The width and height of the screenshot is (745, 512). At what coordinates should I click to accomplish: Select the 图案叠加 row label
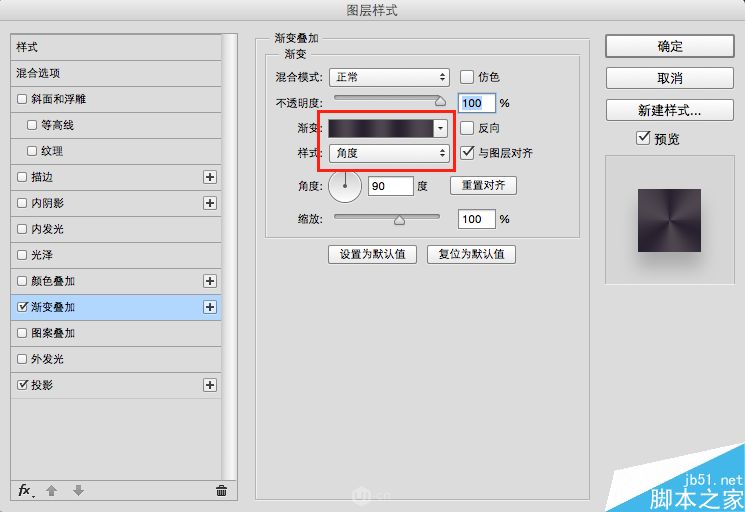pyautogui.click(x=53, y=333)
